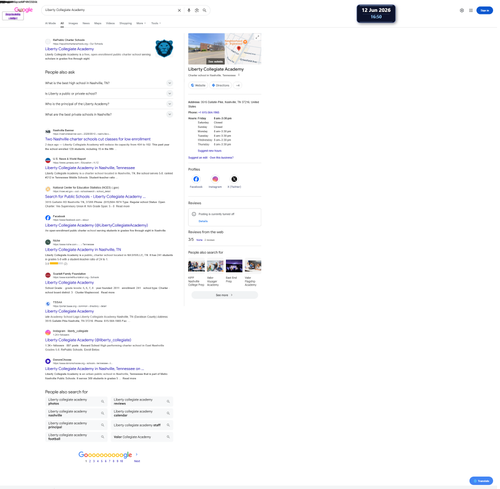The image size is (500, 489).
Task: Switch to Maps tab
Action: click(98, 23)
